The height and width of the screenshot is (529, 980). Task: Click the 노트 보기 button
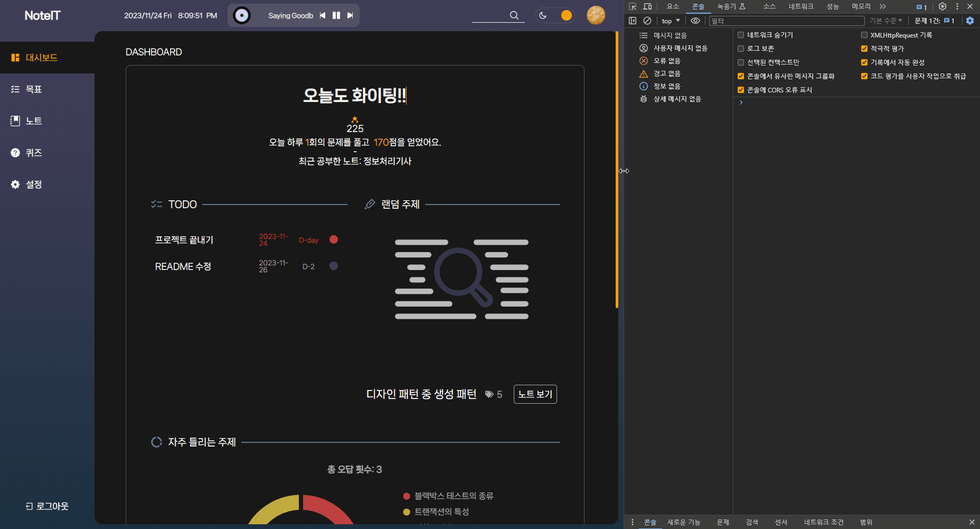tap(535, 394)
